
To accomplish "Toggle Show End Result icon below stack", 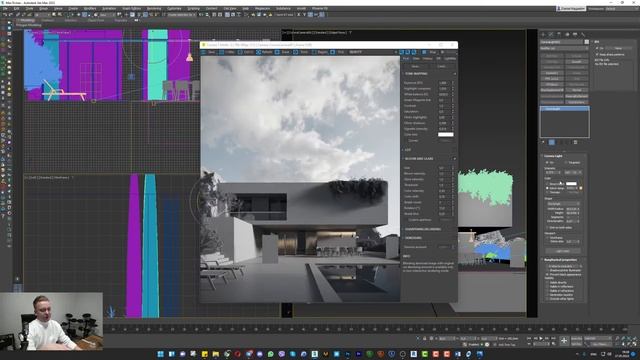I will (x=552, y=142).
